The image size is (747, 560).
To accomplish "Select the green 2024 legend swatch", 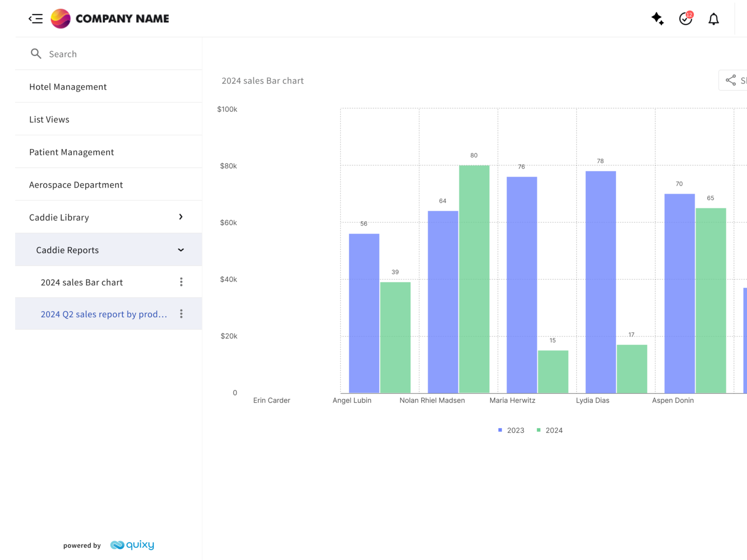I will click(538, 430).
